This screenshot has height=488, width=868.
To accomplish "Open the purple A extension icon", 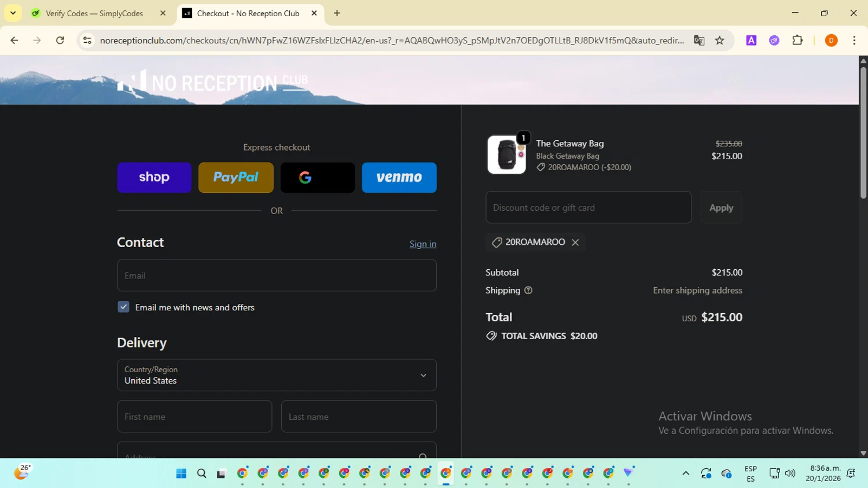I will [x=751, y=41].
